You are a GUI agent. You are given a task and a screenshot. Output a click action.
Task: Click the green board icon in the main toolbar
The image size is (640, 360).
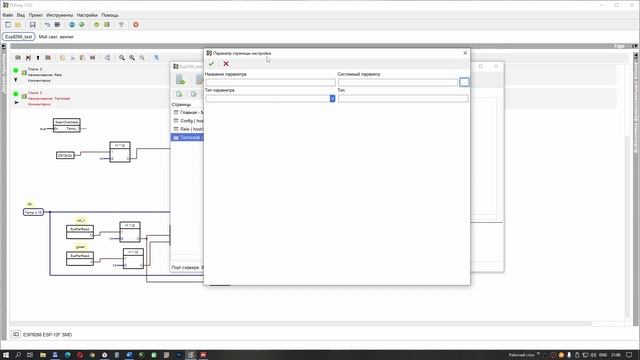[x=107, y=25]
